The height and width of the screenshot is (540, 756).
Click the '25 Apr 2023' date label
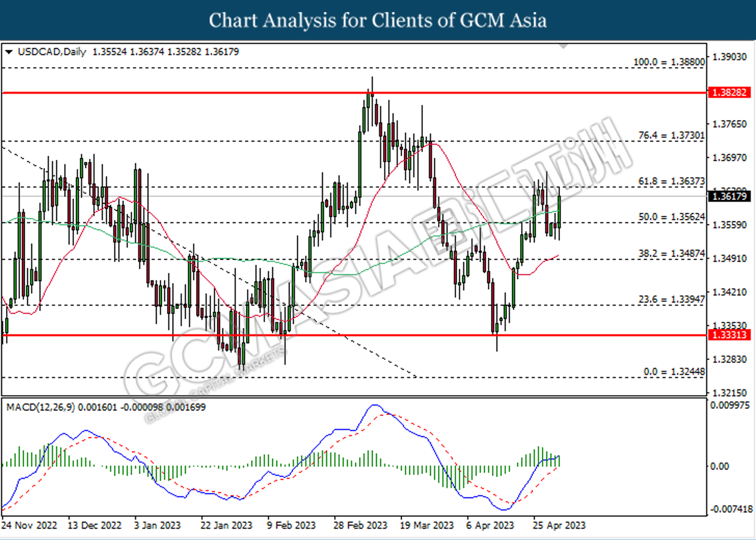[x=559, y=525]
